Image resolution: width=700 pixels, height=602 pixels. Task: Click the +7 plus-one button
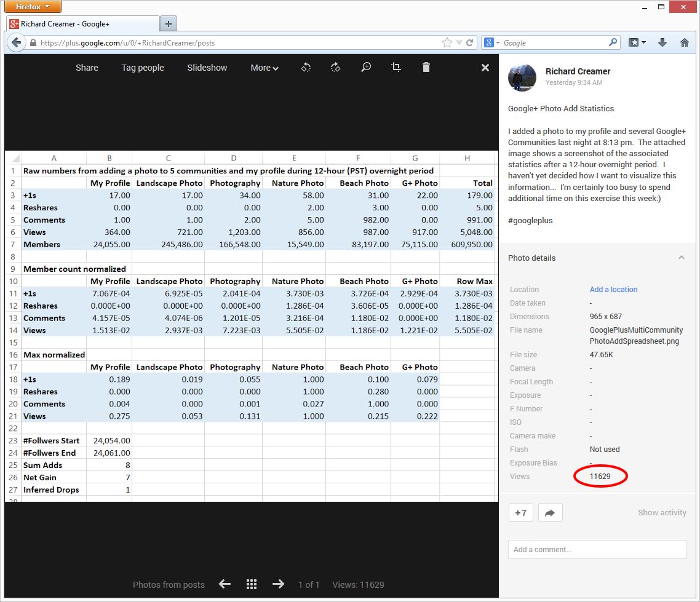520,513
